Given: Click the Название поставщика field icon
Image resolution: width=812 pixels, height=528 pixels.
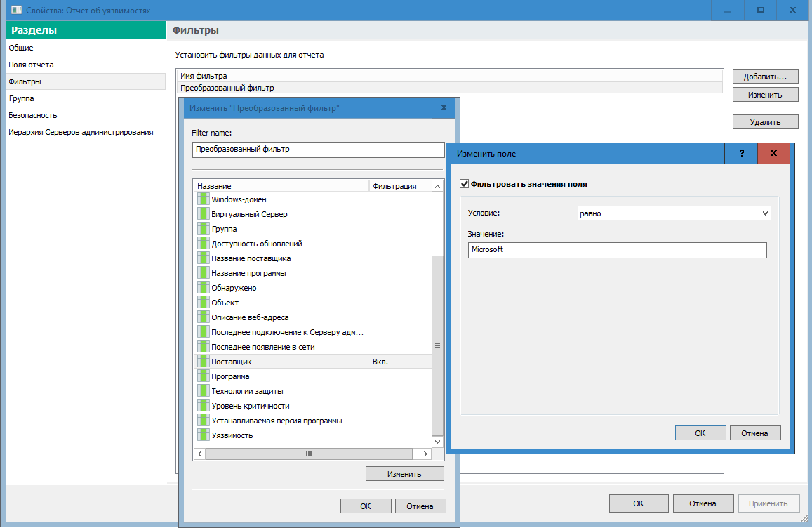Looking at the screenshot, I should pyautogui.click(x=203, y=258).
